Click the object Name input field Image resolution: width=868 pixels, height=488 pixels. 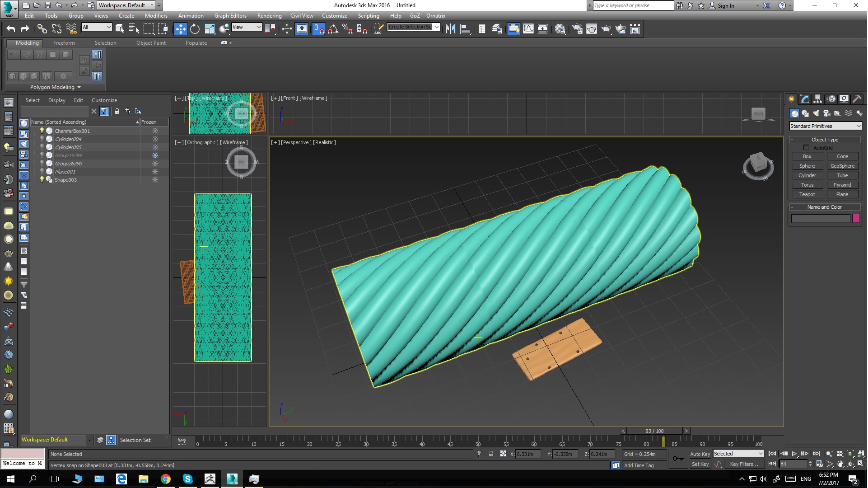821,219
